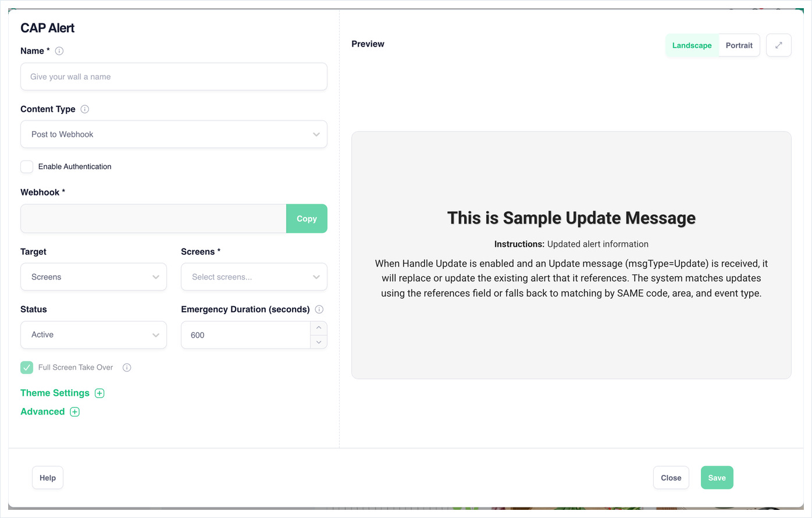
Task: Click the Webhook URL field
Action: pyautogui.click(x=154, y=218)
